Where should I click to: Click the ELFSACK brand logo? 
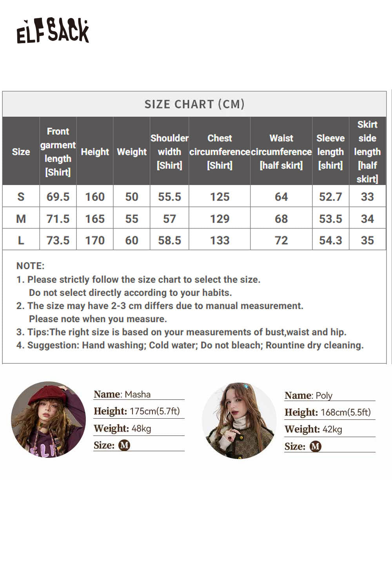click(53, 31)
